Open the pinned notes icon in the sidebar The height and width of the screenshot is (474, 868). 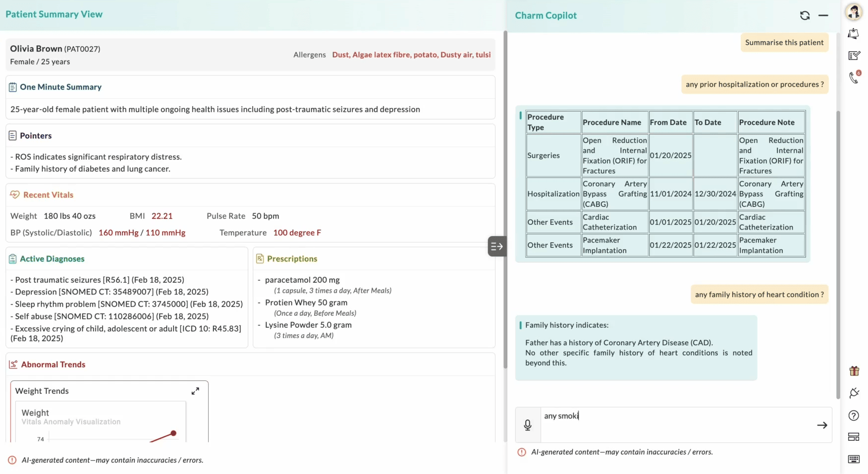[854, 34]
